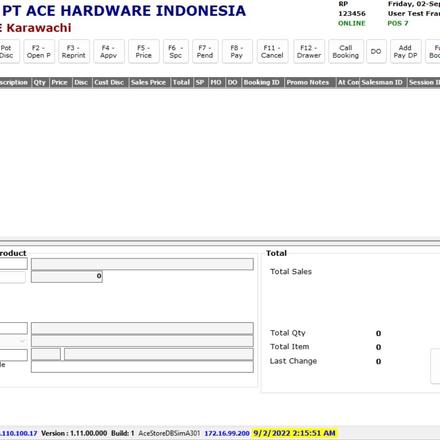Click the Sales Price column header

[149, 82]
